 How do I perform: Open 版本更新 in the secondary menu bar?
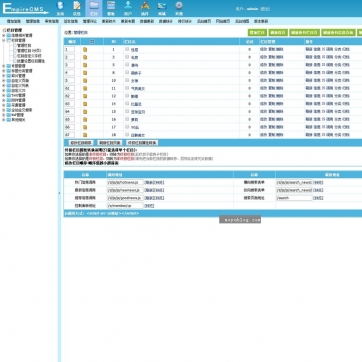click(261, 21)
